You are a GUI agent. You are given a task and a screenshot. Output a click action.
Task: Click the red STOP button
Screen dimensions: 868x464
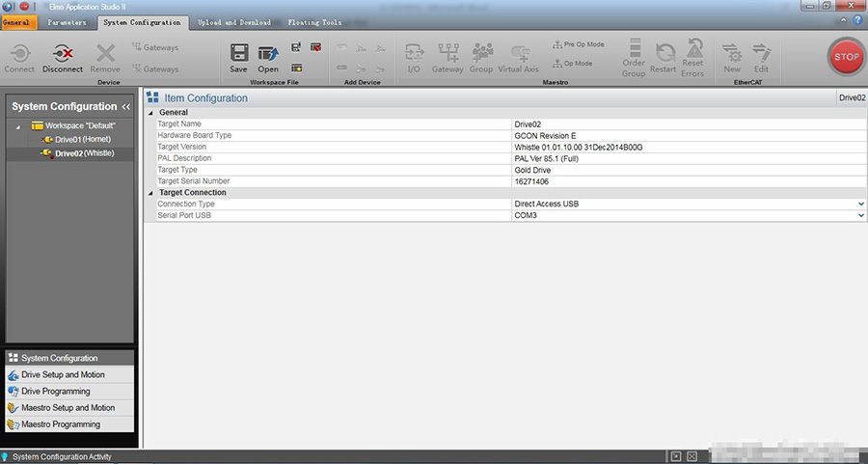tap(845, 57)
